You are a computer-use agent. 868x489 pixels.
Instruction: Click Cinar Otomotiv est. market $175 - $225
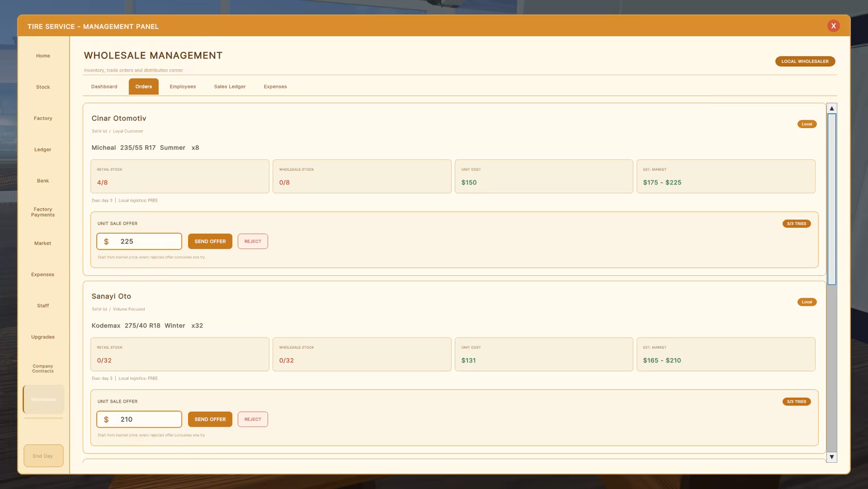tap(726, 176)
